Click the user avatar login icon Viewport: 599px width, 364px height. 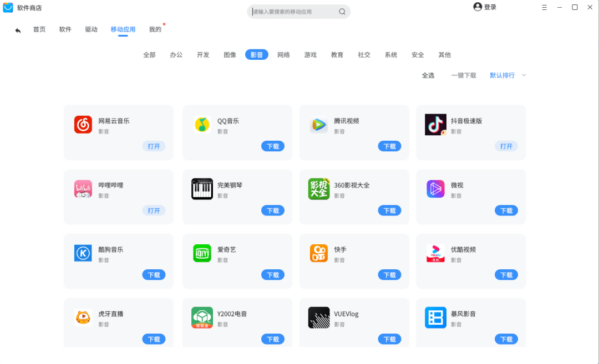[x=477, y=7]
